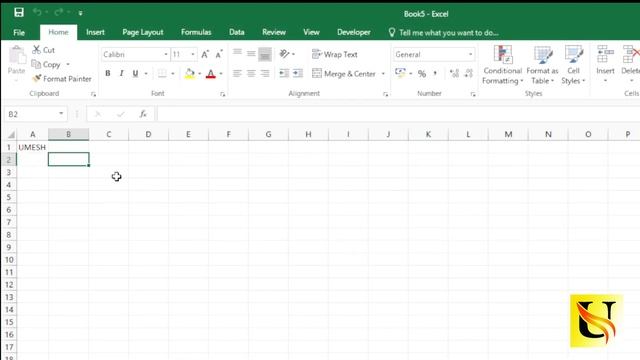
Task: Open the Page Layout tab
Action: click(142, 32)
